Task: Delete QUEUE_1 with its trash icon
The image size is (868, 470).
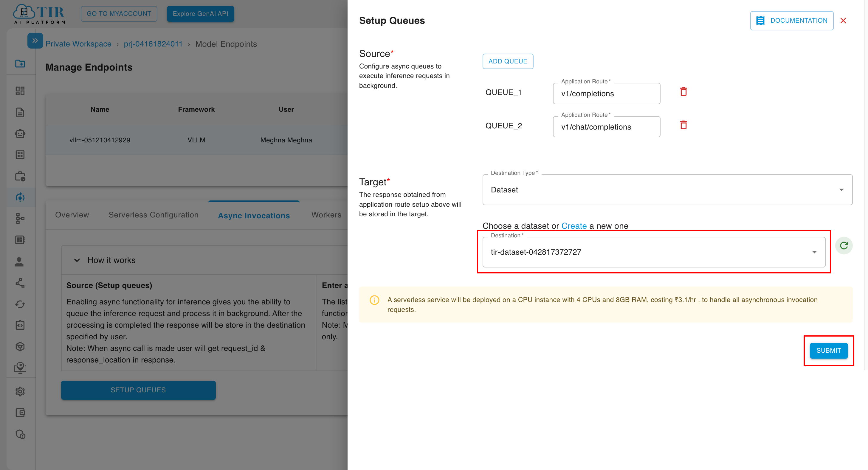Action: (x=683, y=91)
